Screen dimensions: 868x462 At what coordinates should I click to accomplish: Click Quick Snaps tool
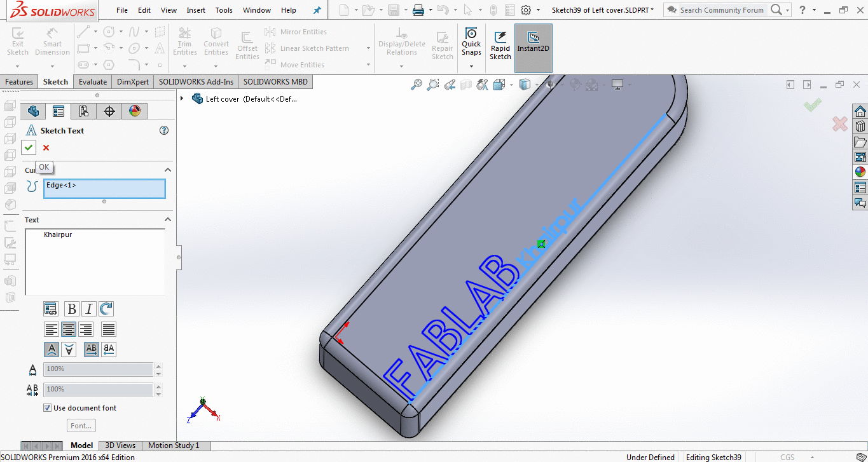471,42
